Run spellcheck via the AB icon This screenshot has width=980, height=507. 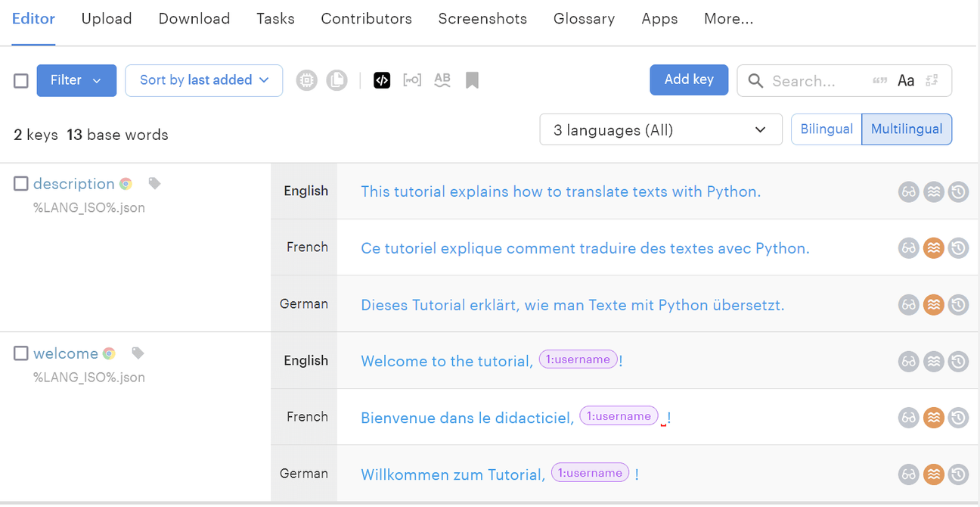pos(442,79)
